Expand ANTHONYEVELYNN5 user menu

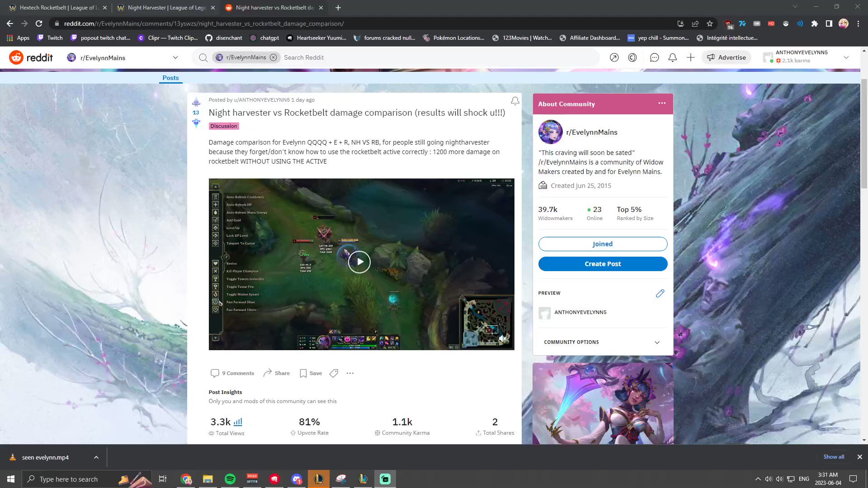846,57
